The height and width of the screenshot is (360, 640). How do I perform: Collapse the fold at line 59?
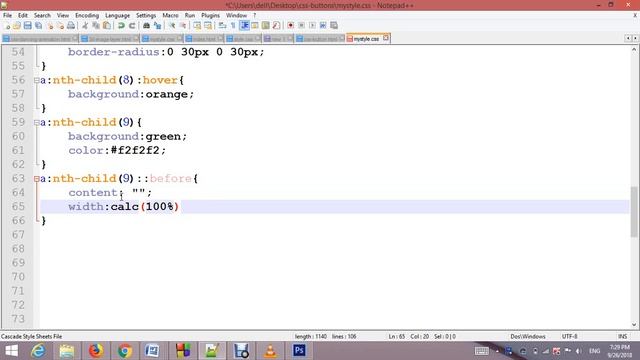tap(37, 122)
